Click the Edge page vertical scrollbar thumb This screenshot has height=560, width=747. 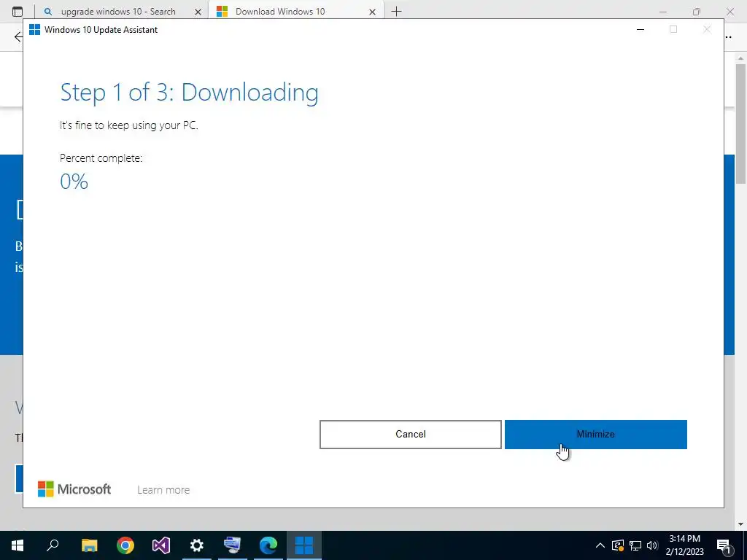tap(740, 122)
